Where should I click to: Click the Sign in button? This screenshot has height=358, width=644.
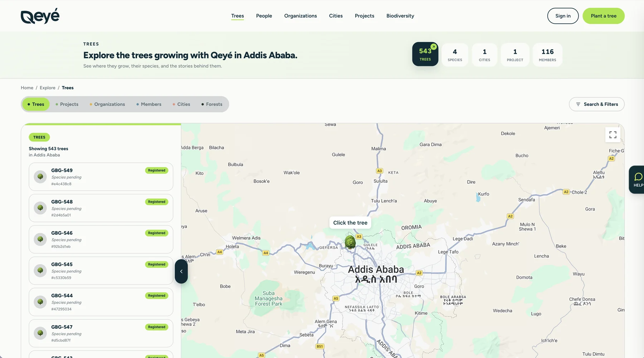(x=563, y=16)
